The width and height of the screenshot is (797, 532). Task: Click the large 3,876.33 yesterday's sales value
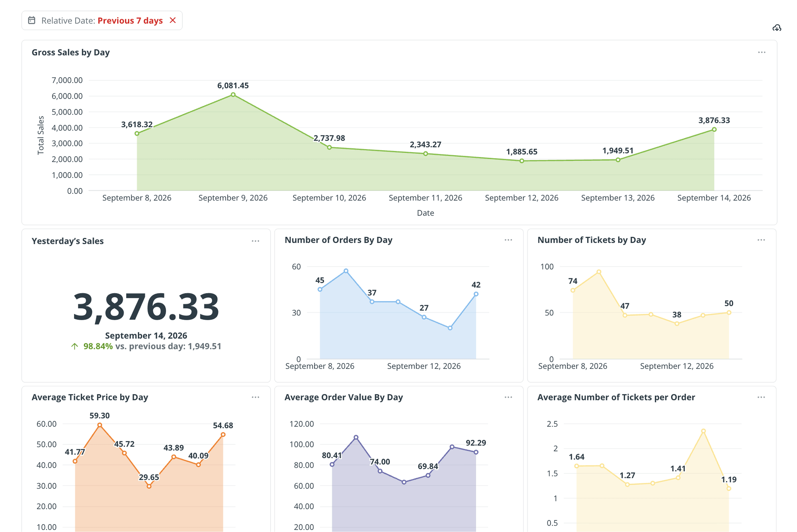(146, 307)
